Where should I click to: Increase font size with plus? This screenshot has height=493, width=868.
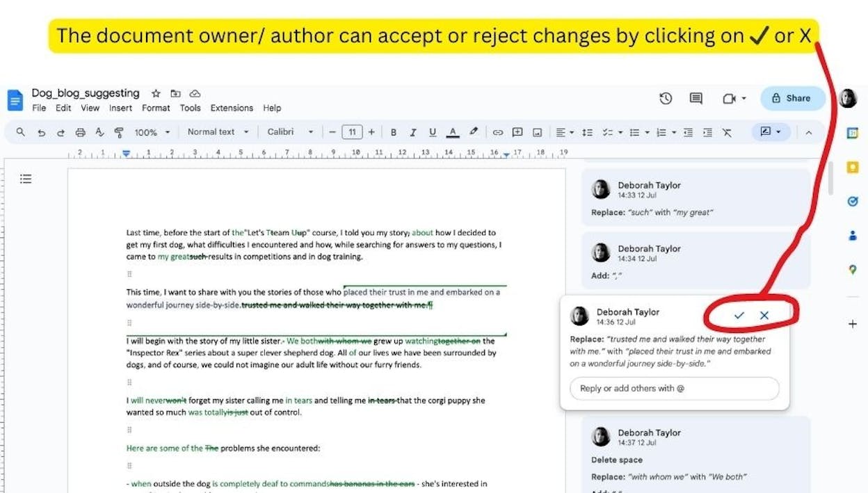point(371,132)
